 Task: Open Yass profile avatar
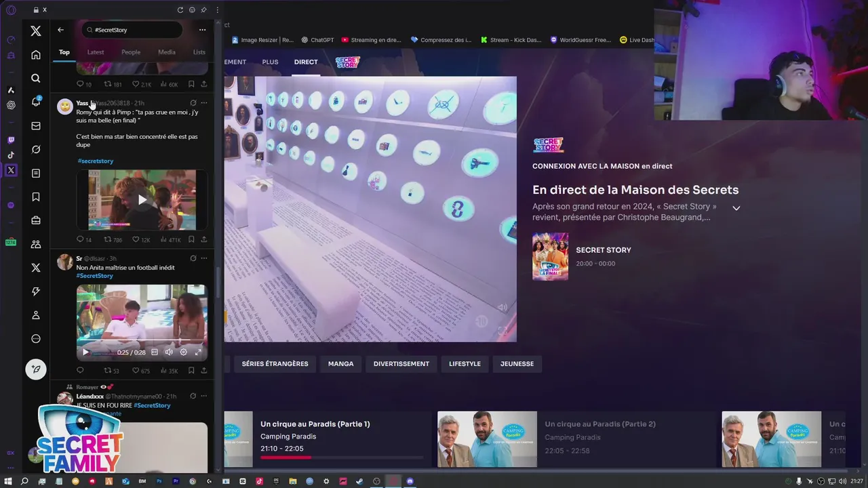tap(65, 106)
